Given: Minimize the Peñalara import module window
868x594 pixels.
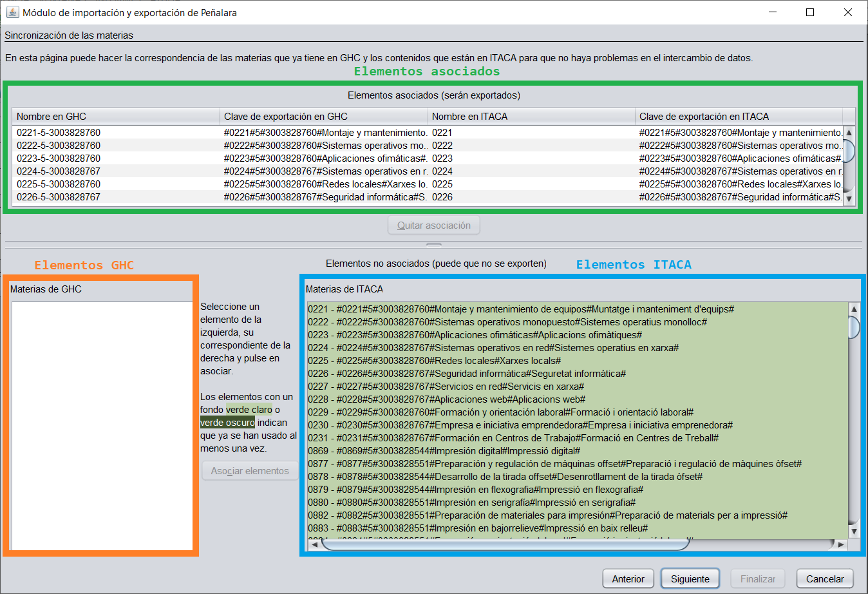Looking at the screenshot, I should coord(772,12).
